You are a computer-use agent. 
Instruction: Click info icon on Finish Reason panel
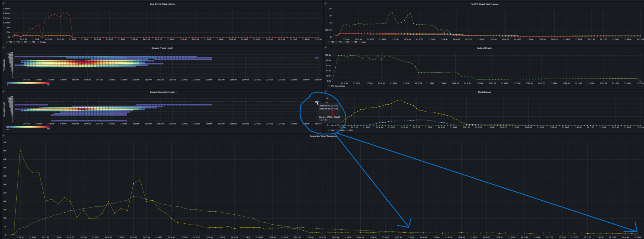tap(325, 91)
